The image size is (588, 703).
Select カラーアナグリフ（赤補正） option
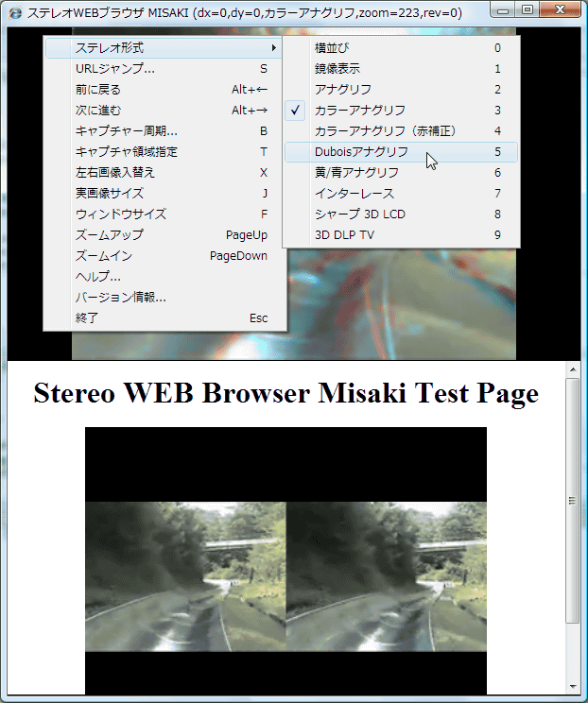pyautogui.click(x=385, y=131)
